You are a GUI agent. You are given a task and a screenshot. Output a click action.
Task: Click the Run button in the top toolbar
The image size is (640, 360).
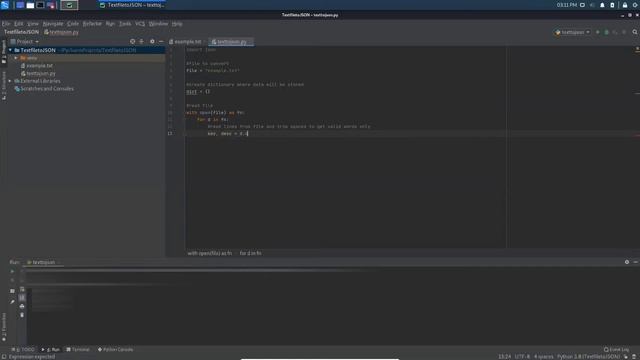click(x=598, y=32)
